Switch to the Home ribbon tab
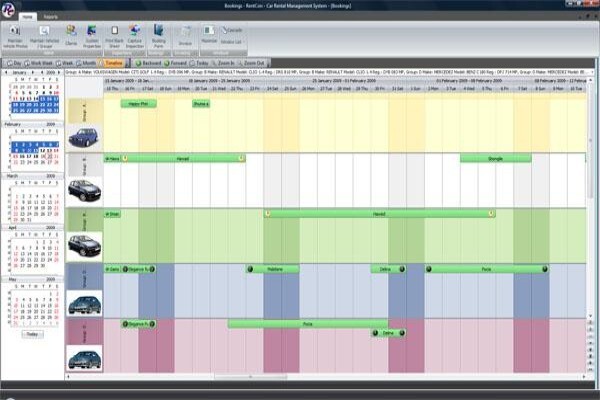The height and width of the screenshot is (400, 600). [x=28, y=17]
